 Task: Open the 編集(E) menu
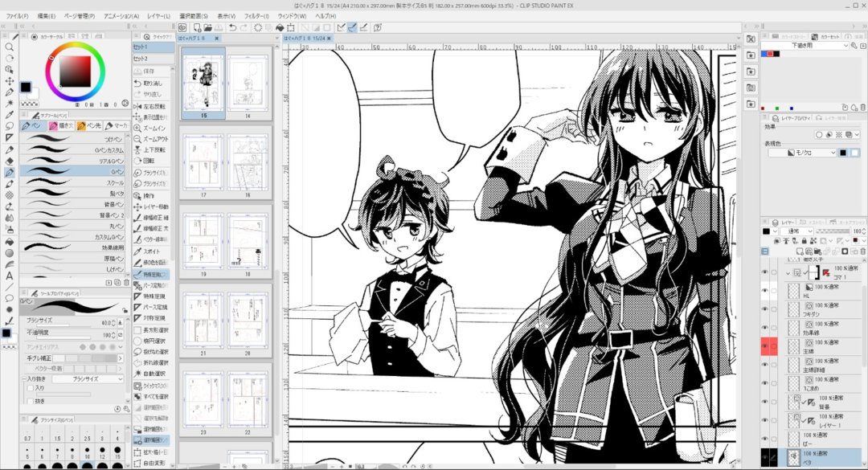coord(47,16)
